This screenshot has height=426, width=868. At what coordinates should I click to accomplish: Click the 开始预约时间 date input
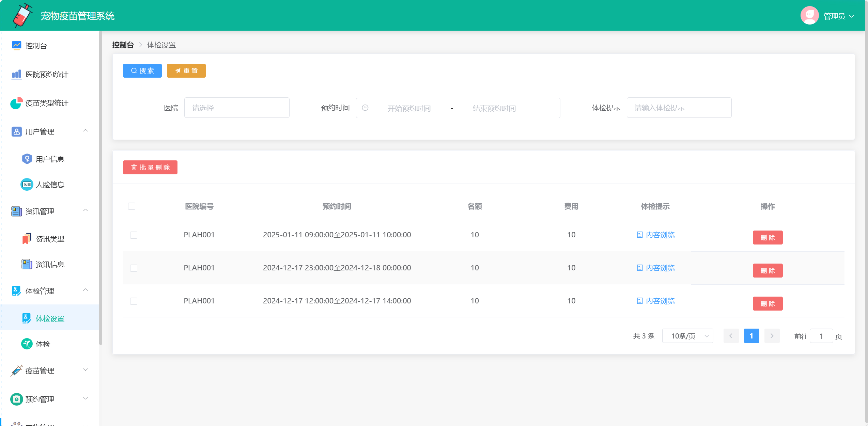[409, 108]
